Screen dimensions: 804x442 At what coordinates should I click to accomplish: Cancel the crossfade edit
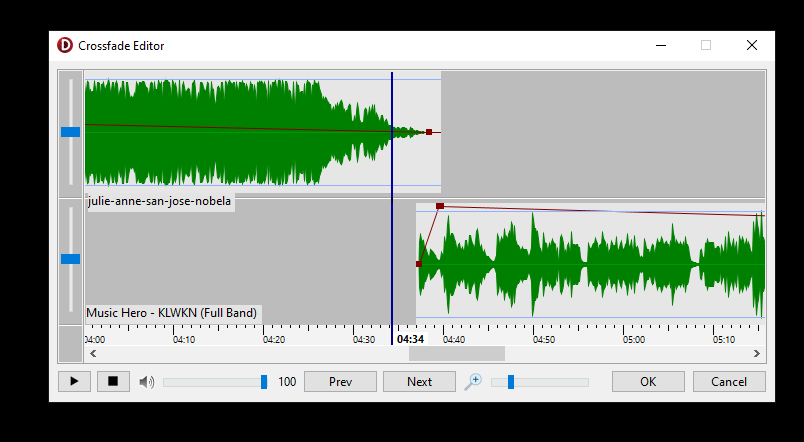point(729,381)
